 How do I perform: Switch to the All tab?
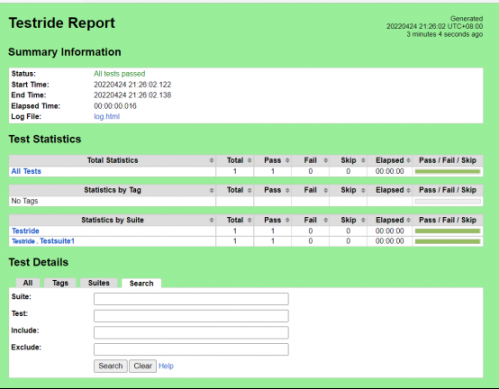coord(28,283)
